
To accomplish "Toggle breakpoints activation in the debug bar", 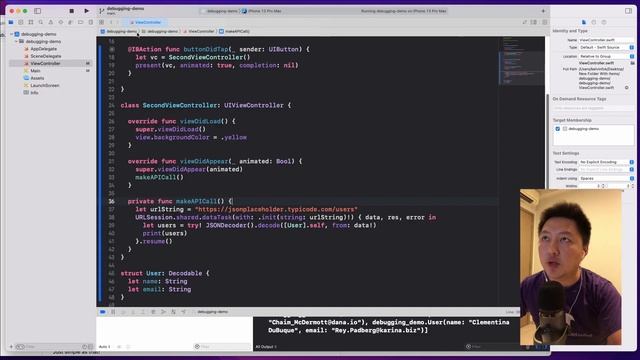I will click(x=102, y=312).
